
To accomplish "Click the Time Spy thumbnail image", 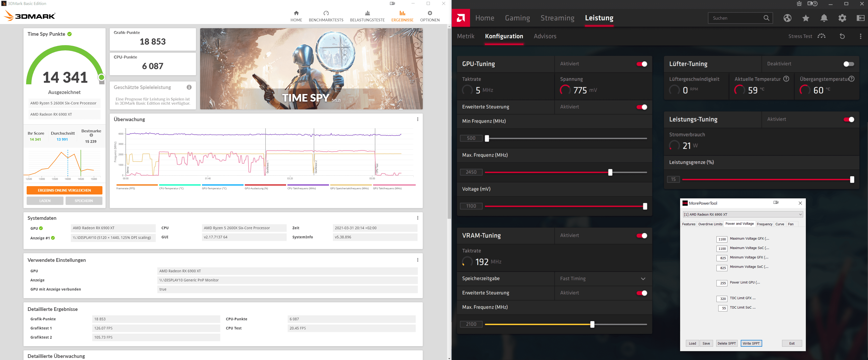I will pyautogui.click(x=311, y=69).
